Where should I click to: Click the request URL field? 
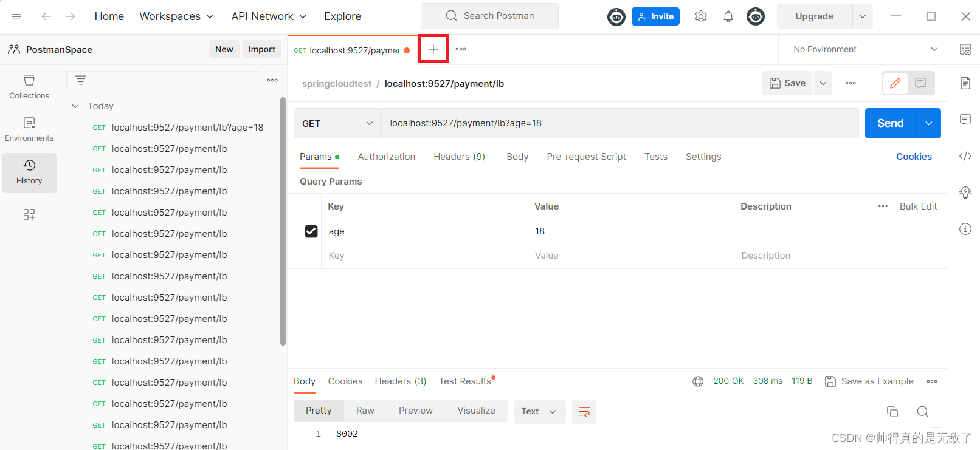click(619, 123)
